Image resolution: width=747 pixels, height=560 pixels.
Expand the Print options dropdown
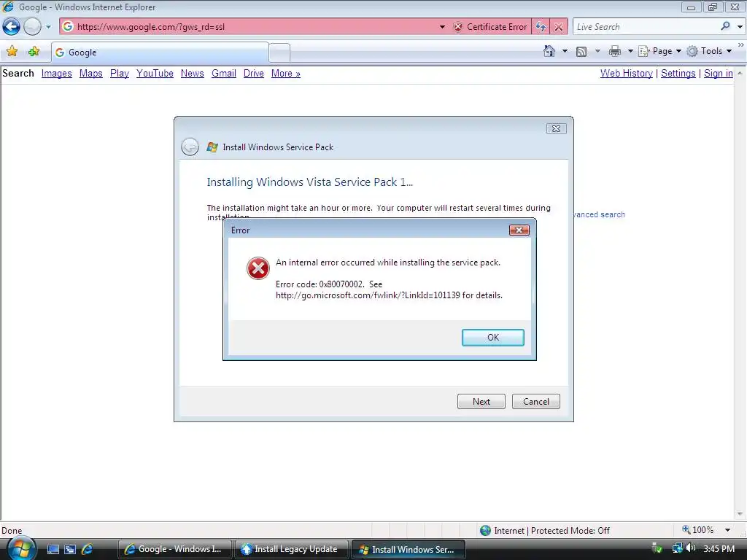click(630, 51)
